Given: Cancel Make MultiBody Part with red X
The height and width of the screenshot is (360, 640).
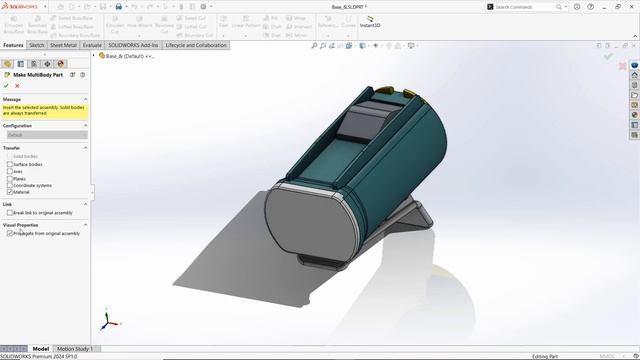Looking at the screenshot, I should pos(17,86).
